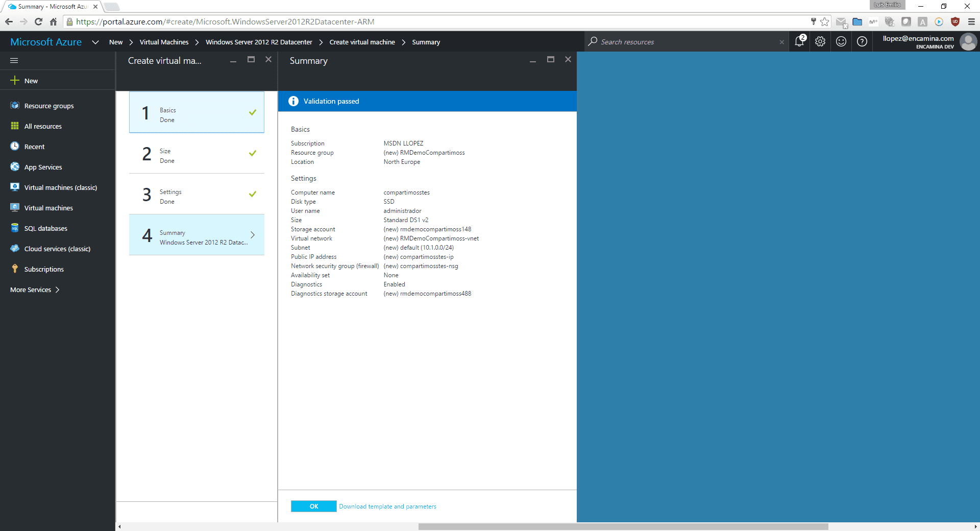Click Virtual Machines breadcrumb
Screen dimensions: 980x531
pyautogui.click(x=164, y=42)
